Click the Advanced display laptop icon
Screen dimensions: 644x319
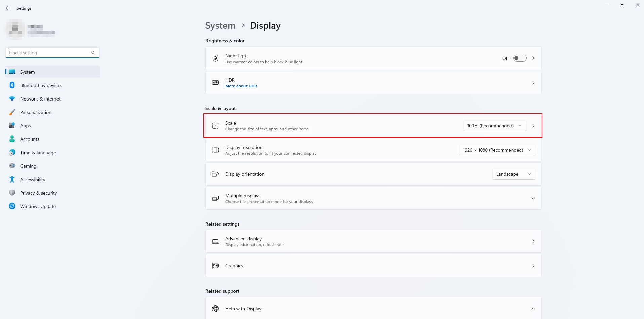[x=215, y=241]
